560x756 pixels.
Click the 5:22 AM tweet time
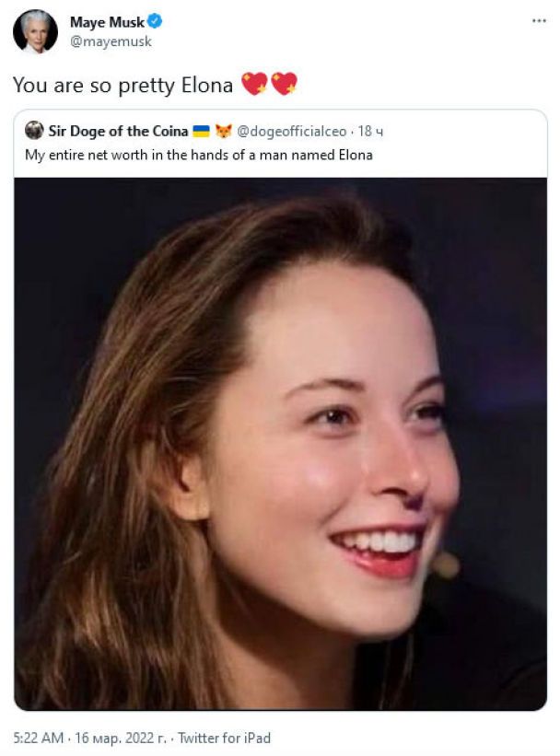click(x=39, y=737)
